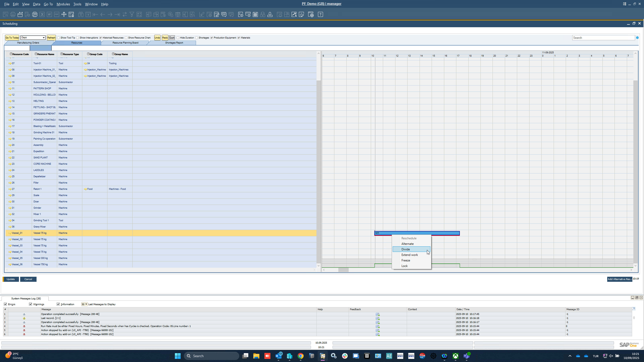
Task: Click the web browser globe toolbar icon
Action: [x=311, y=14]
